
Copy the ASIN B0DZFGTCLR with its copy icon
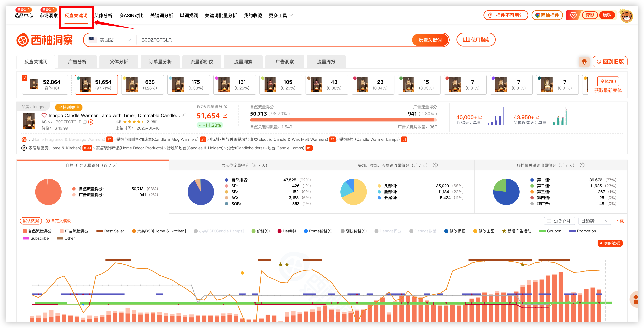pos(85,122)
